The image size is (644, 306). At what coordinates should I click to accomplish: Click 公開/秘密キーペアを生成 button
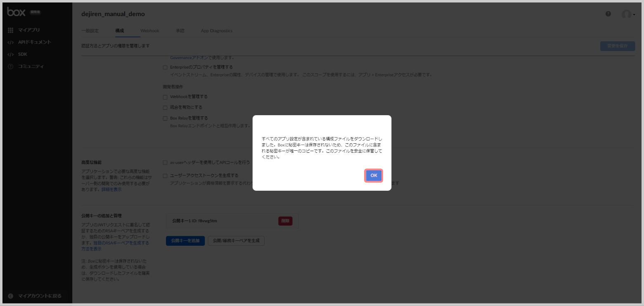point(236,241)
